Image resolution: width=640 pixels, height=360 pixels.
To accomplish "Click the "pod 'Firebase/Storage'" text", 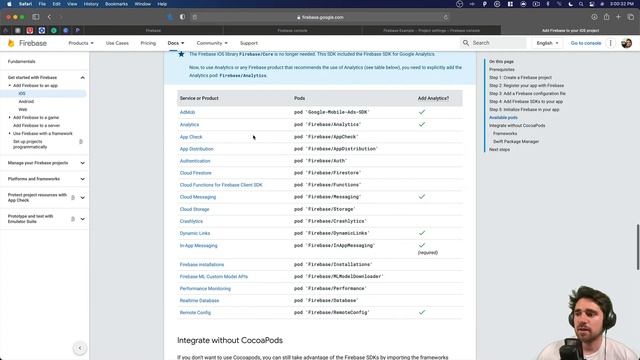I will (x=324, y=209).
